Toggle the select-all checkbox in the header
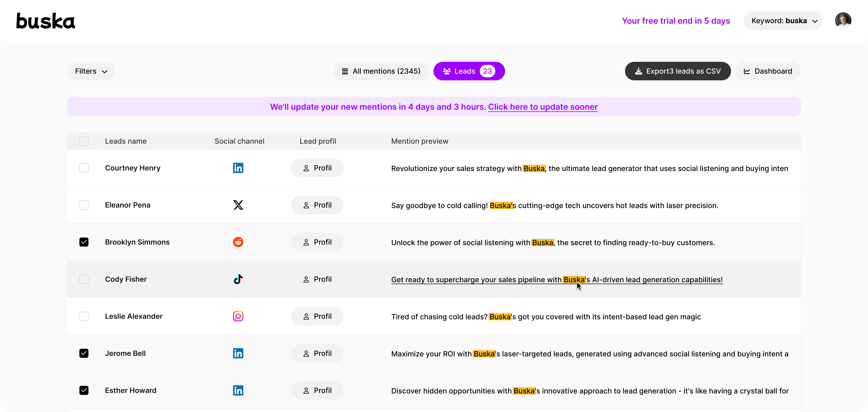Image resolution: width=868 pixels, height=412 pixels. pos(84,141)
